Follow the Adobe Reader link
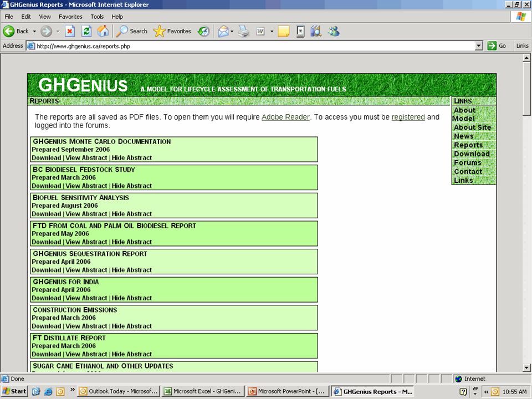The image size is (532, 399). [285, 117]
